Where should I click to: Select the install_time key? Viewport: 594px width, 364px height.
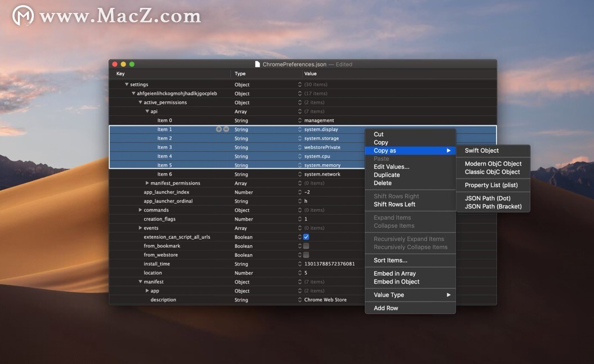tap(157, 264)
